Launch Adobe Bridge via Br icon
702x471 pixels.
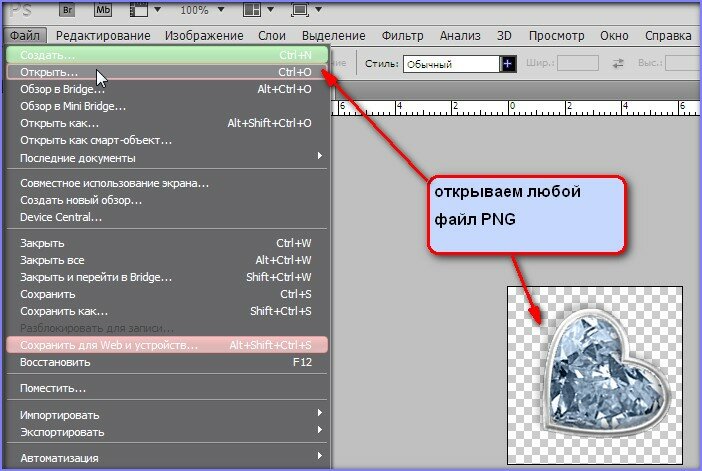65,9
